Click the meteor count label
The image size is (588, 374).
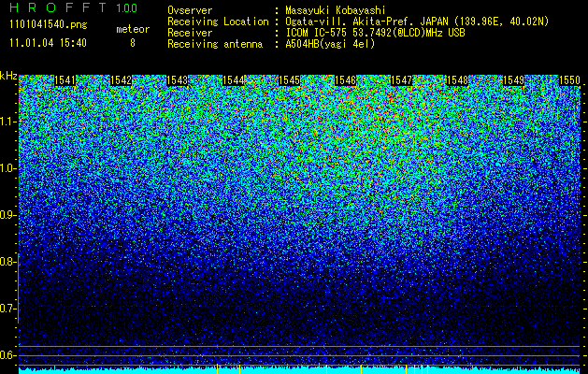[133, 29]
